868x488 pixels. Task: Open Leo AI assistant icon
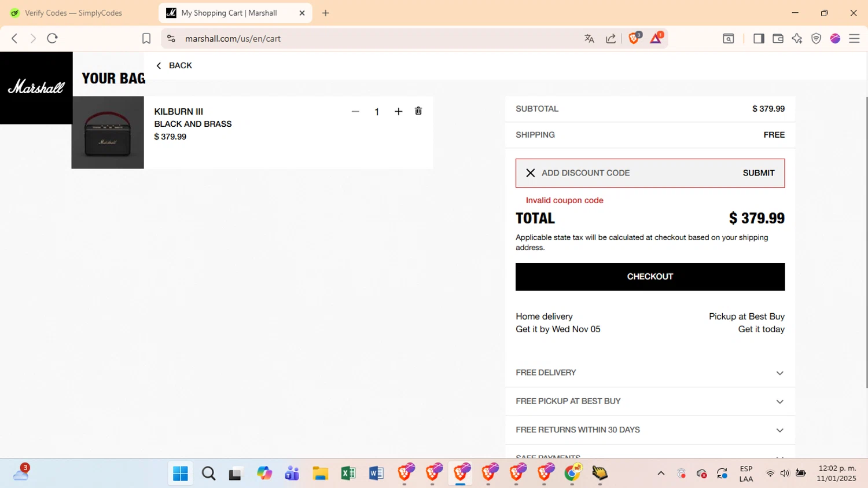(797, 38)
